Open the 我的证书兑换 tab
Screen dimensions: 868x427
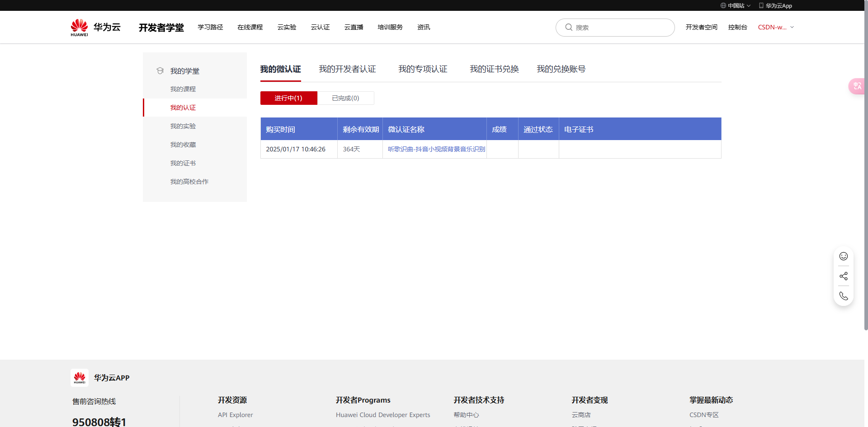coord(494,69)
